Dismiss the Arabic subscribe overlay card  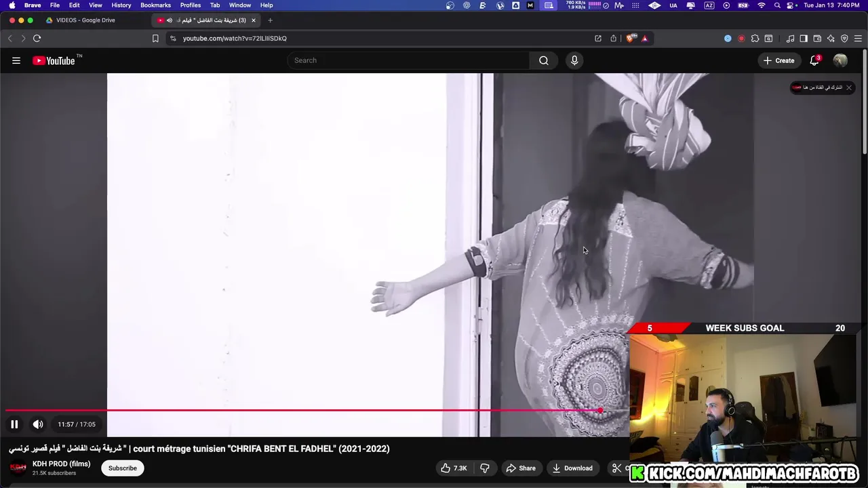(x=848, y=87)
